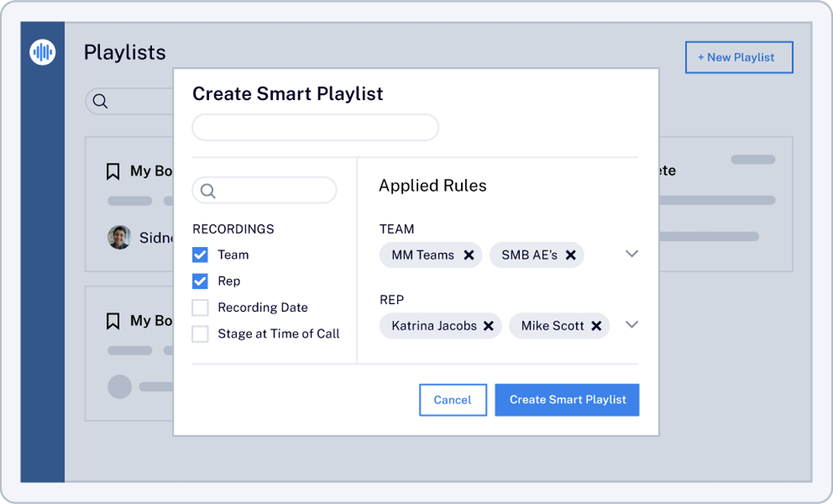Click the + New Playlist button
The image size is (833, 504).
click(739, 58)
